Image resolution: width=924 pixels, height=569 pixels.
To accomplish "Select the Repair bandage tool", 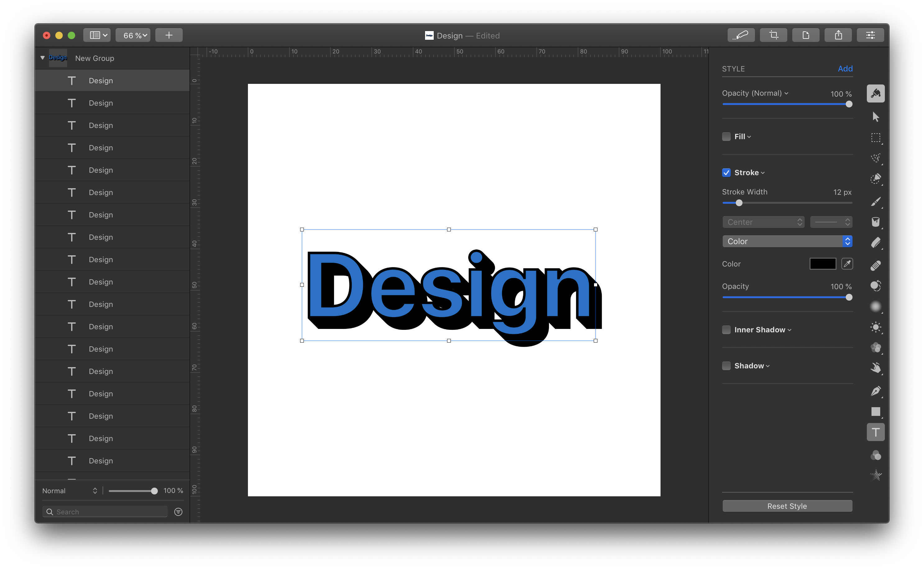I will [876, 266].
